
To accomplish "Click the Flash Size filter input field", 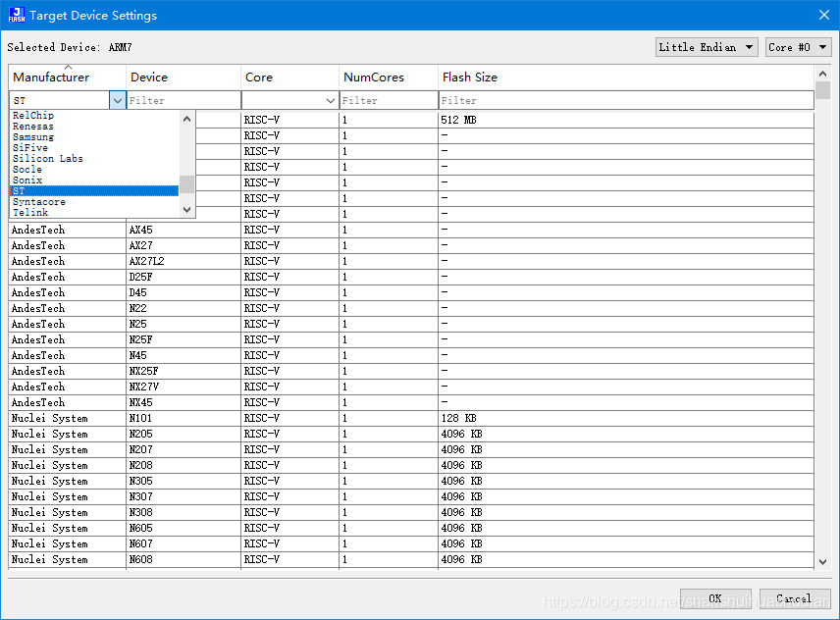I will pyautogui.click(x=626, y=100).
